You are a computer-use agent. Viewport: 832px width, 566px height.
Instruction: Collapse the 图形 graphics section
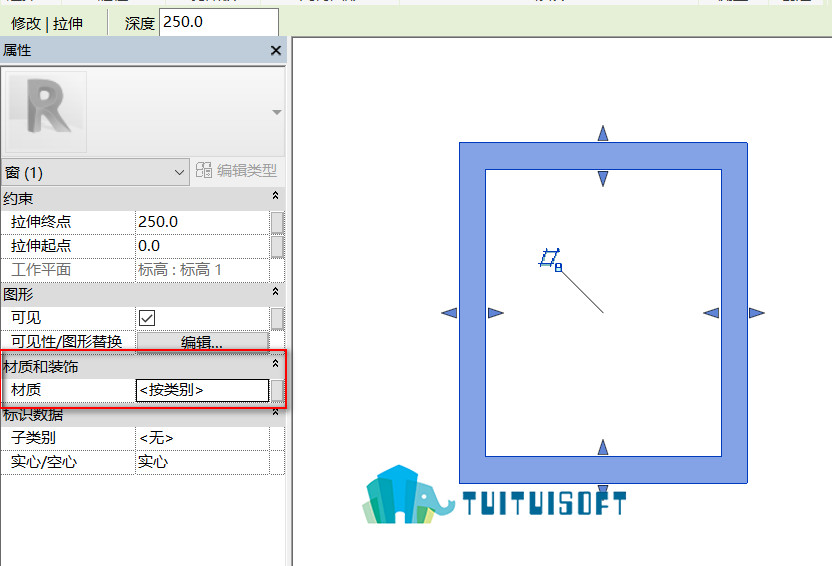click(x=275, y=292)
